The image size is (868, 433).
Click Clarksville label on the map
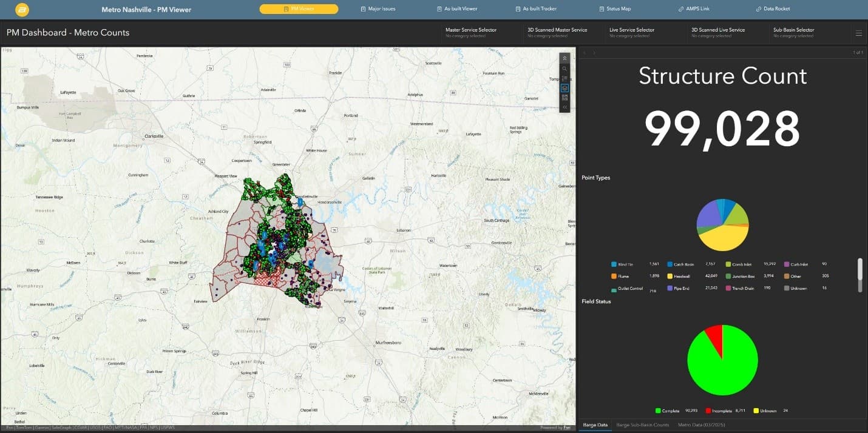154,136
